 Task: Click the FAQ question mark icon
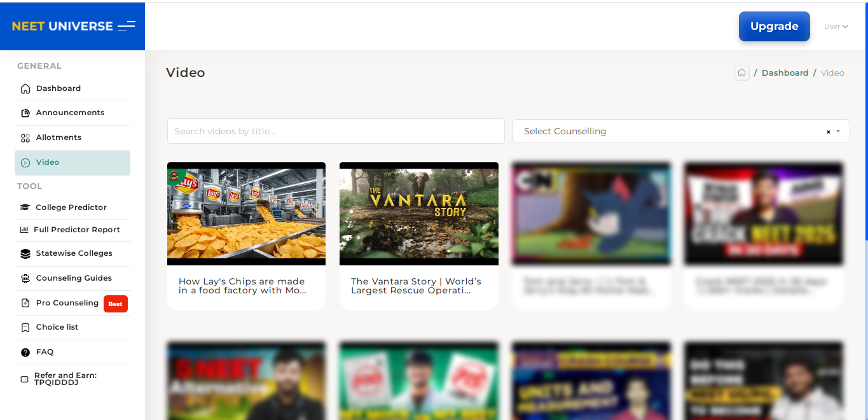pos(25,352)
